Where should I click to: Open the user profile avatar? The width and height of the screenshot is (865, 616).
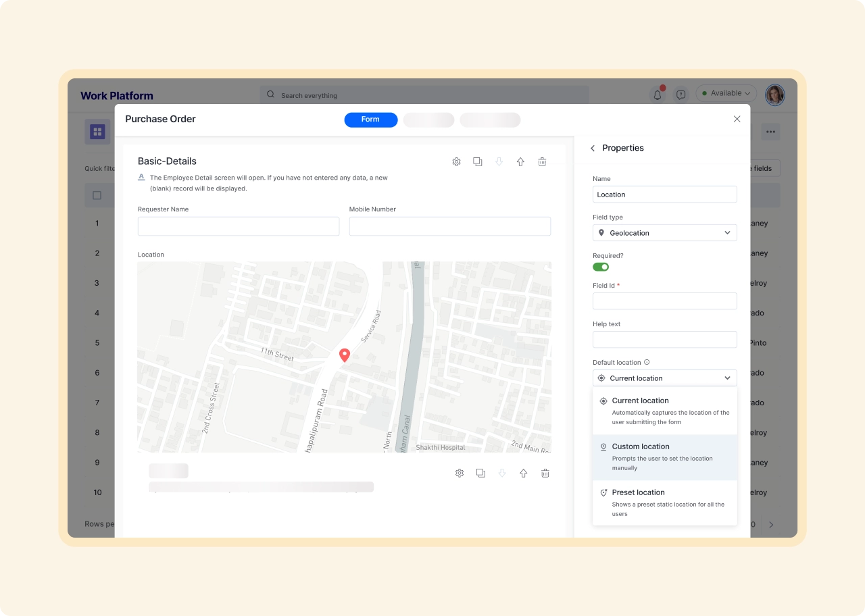[x=774, y=95]
